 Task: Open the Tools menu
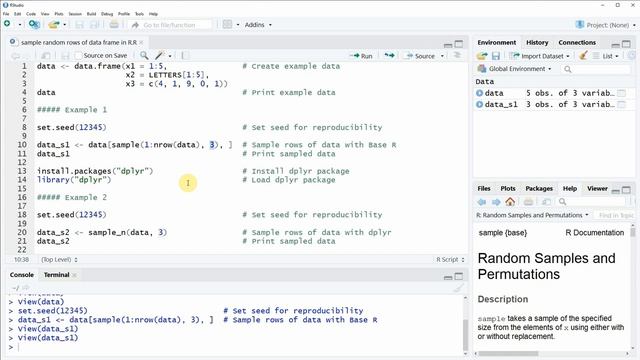coord(139,14)
